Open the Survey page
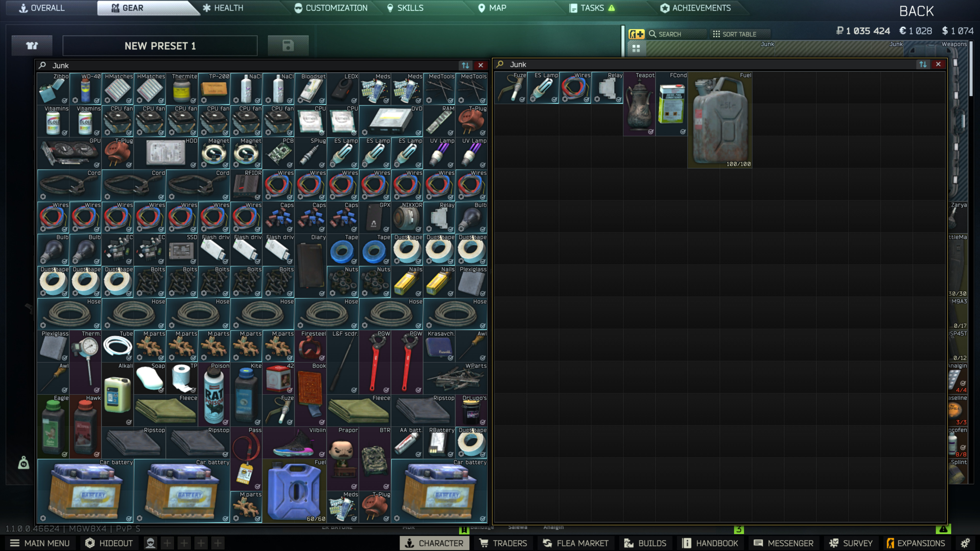980x551 pixels. click(851, 543)
